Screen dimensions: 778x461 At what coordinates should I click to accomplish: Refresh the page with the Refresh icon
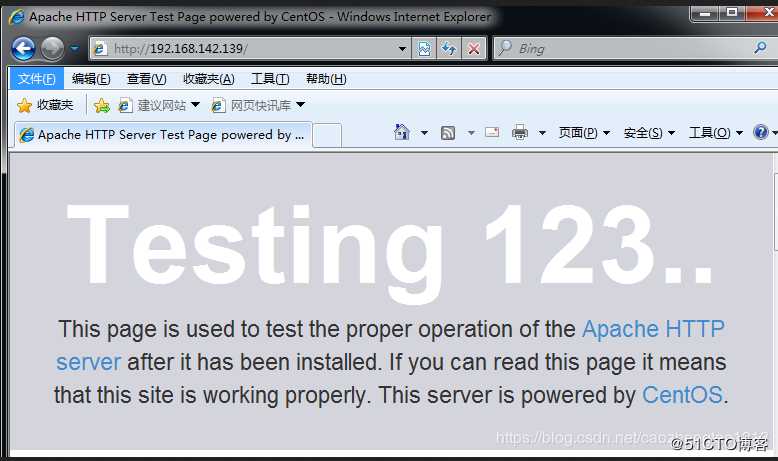pos(449,49)
